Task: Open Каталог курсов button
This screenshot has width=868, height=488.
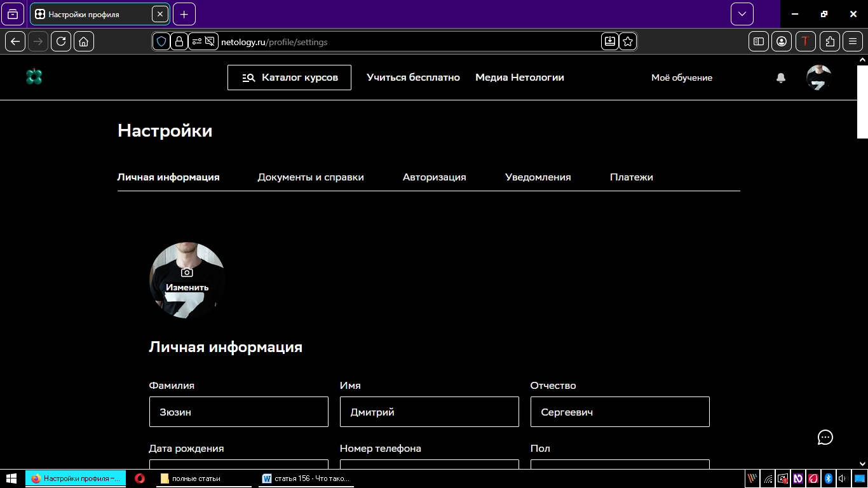Action: pos(289,78)
